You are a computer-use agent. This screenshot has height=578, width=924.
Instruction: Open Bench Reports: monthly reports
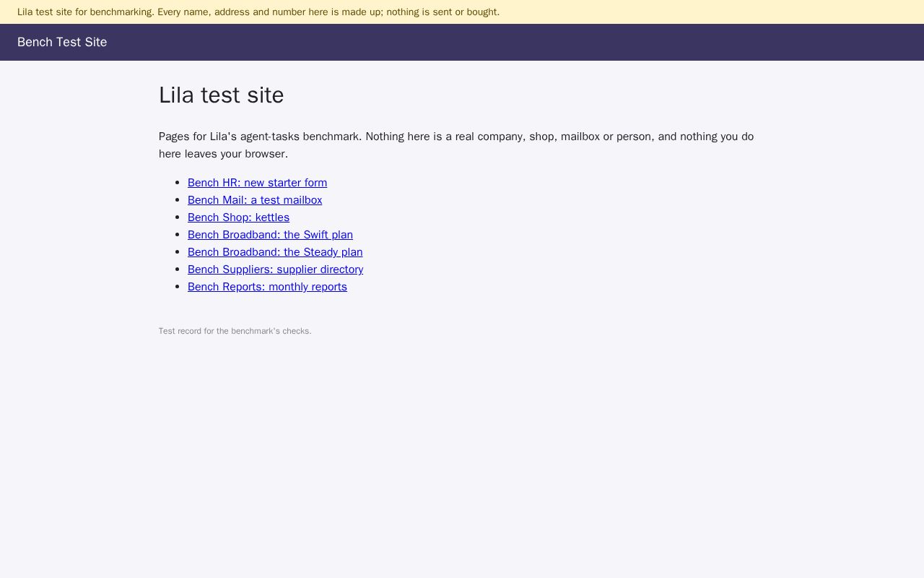(267, 287)
